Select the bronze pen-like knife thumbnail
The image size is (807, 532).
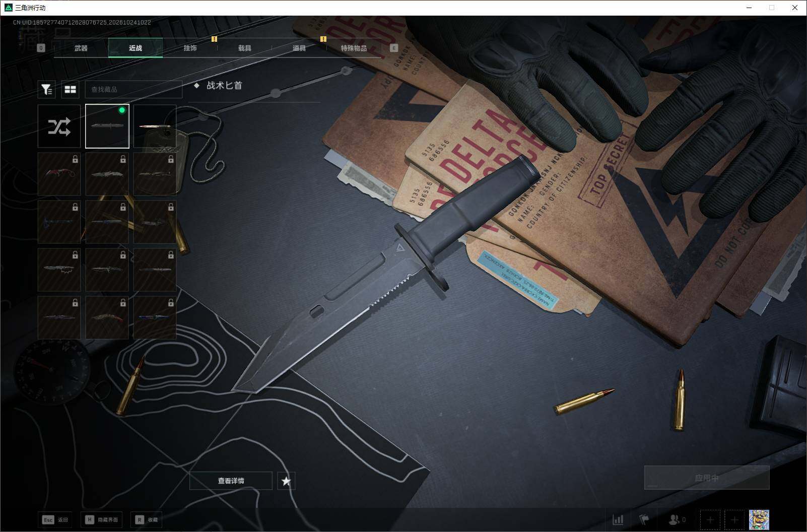point(155,126)
